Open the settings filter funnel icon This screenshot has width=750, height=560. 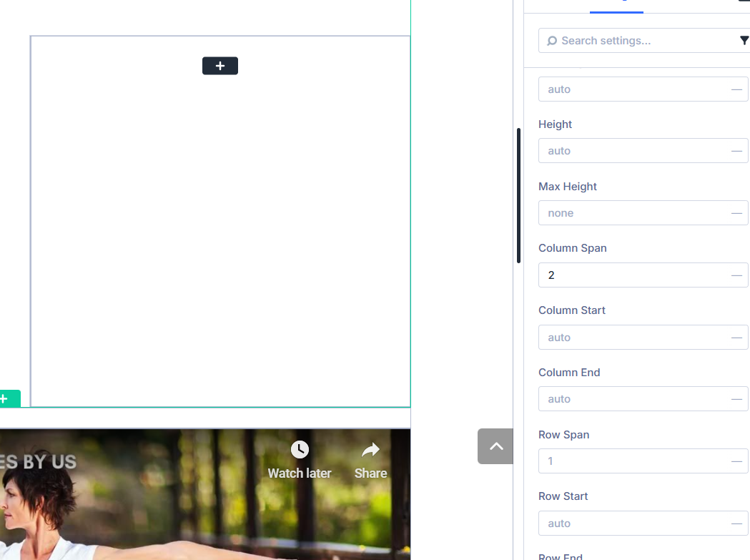[744, 41]
